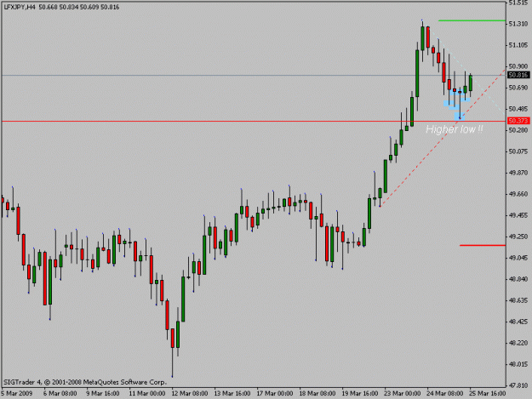Viewport: 532px width, 399px height.
Task: Click the '25 Mar 16:00' time label
Action: (x=487, y=394)
